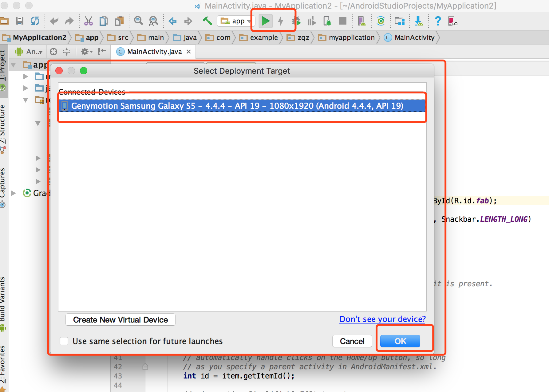Click the Undo arrow icon
The height and width of the screenshot is (392, 549).
tap(54, 21)
